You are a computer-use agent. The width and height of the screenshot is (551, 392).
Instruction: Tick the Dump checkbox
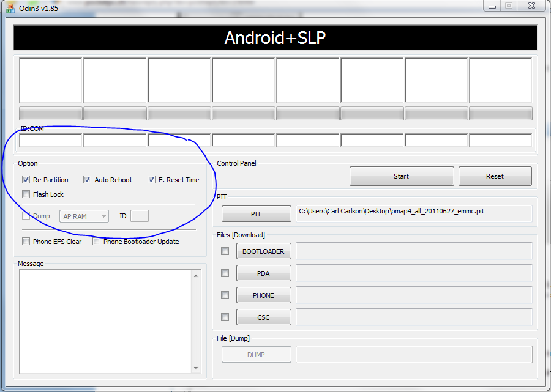click(x=26, y=216)
